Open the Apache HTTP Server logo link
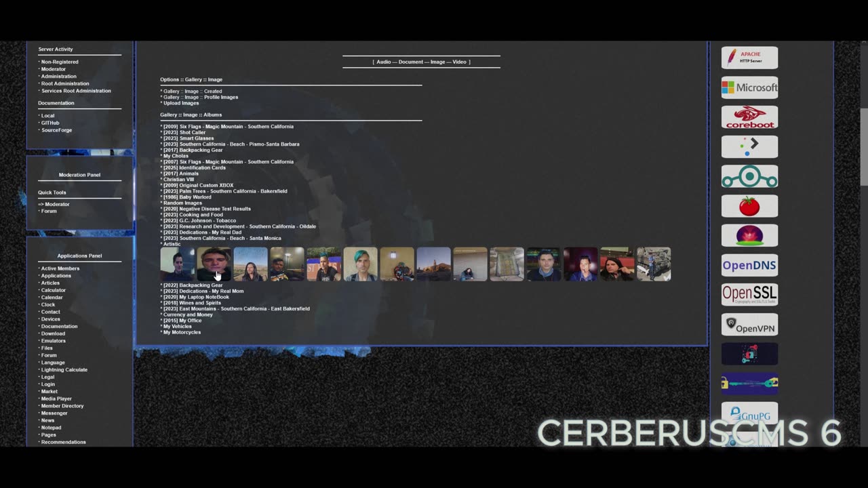 749,58
